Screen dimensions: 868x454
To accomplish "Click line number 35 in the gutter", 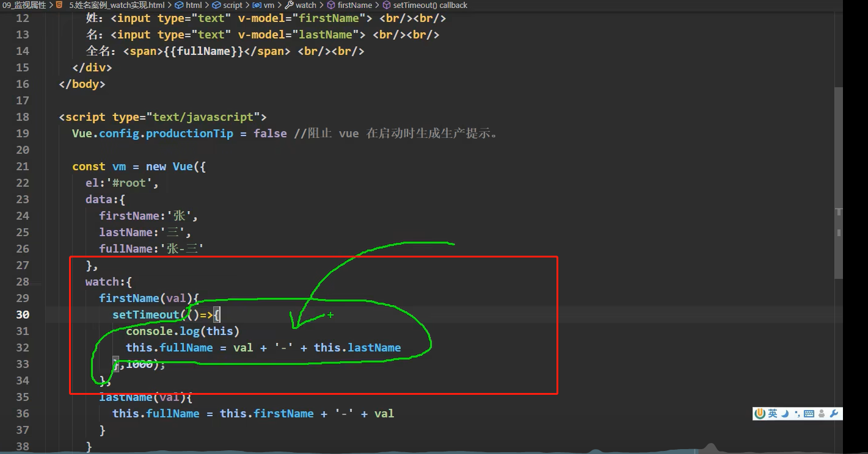I will (23, 397).
